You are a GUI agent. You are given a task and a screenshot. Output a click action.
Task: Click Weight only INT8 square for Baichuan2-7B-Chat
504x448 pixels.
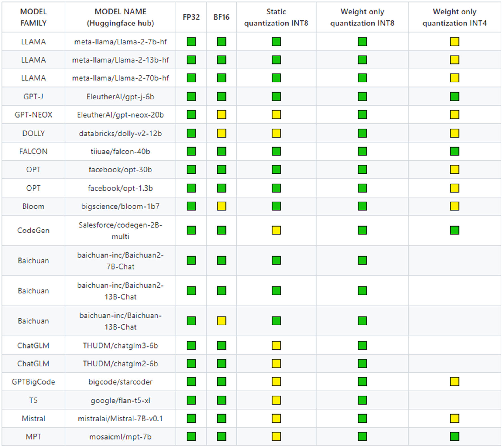pos(362,260)
